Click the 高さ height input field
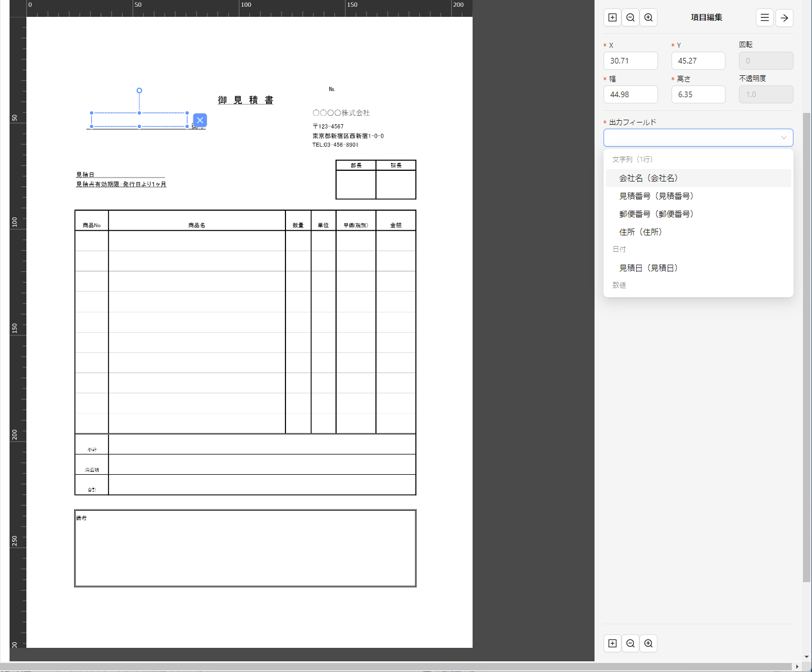The width and height of the screenshot is (812, 672). click(698, 94)
